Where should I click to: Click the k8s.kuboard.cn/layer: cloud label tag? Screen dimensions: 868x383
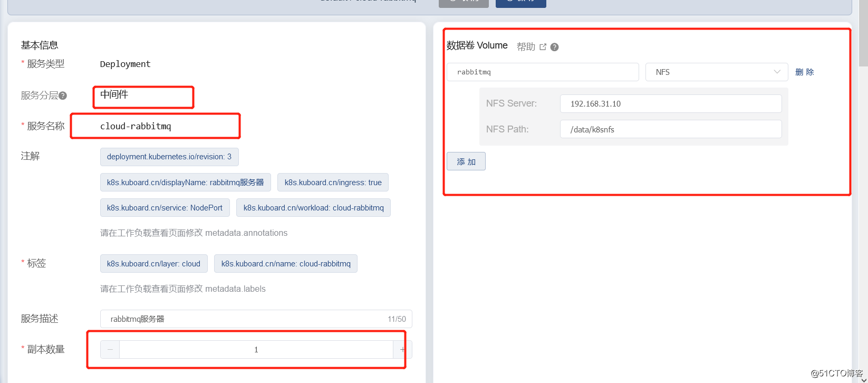click(154, 264)
